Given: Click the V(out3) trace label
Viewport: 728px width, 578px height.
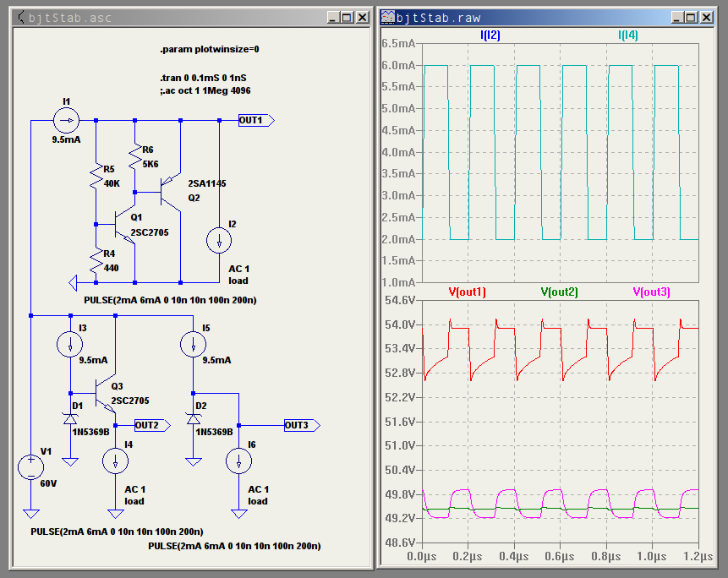Looking at the screenshot, I should click(651, 292).
